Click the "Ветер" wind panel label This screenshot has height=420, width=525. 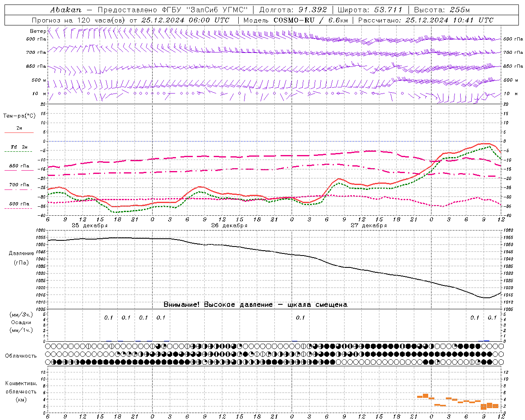tap(38, 31)
